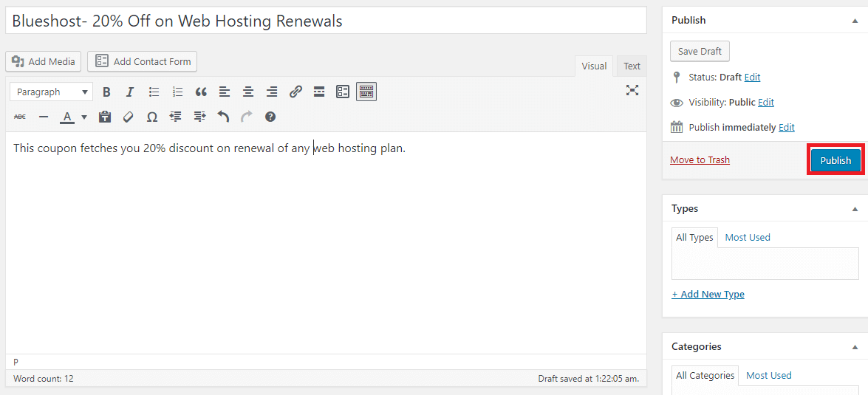868x395 pixels.
Task: Collapse the Publish panel
Action: click(855, 21)
